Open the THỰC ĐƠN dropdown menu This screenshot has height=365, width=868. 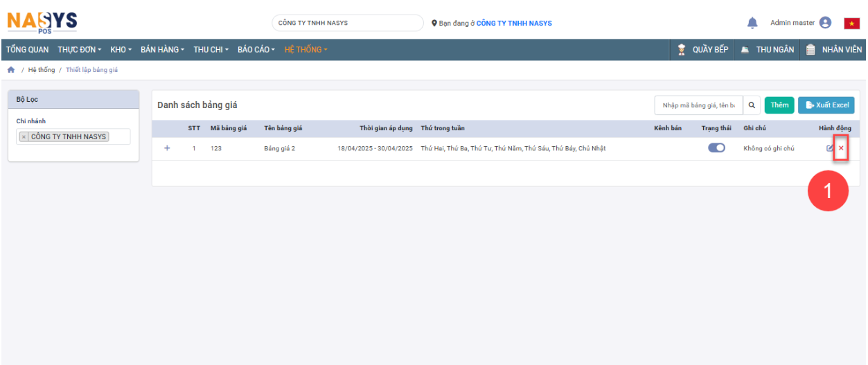(x=79, y=50)
